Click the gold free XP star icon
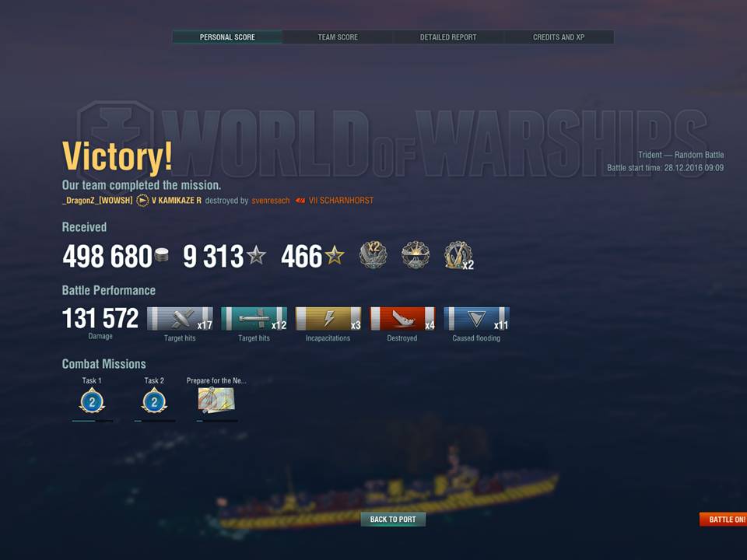747x560 pixels. (335, 255)
